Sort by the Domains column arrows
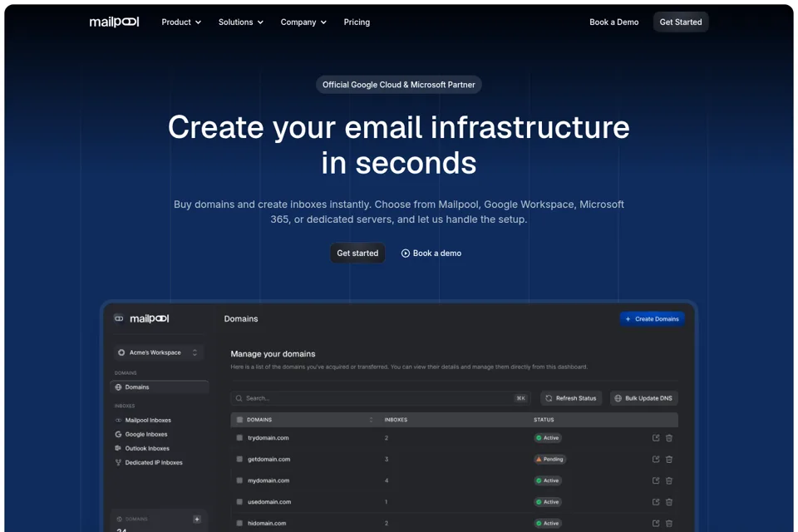Image resolution: width=798 pixels, height=532 pixels. pos(371,420)
